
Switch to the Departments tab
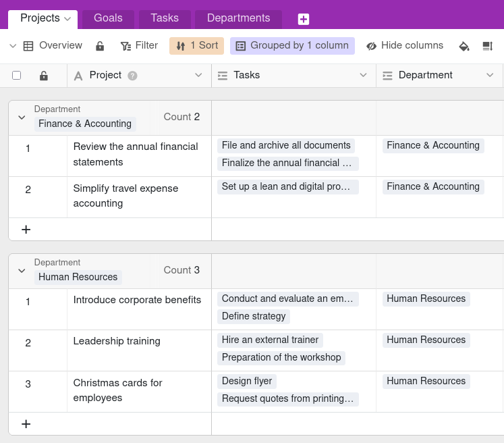[238, 18]
